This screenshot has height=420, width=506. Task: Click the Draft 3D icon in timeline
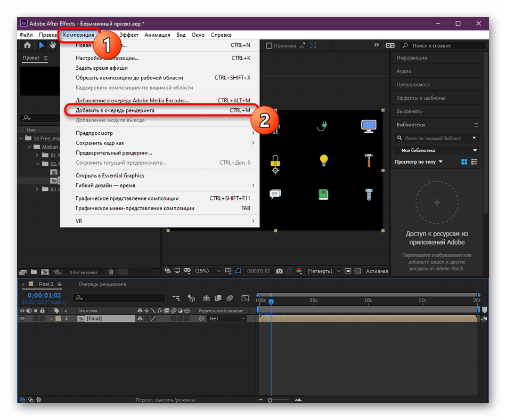[x=191, y=298]
